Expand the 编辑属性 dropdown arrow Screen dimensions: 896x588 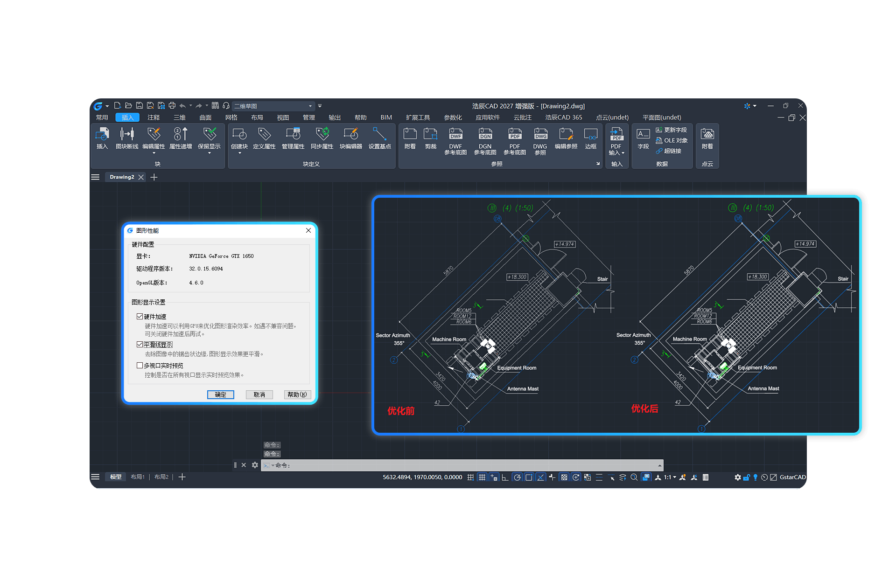[x=154, y=153]
